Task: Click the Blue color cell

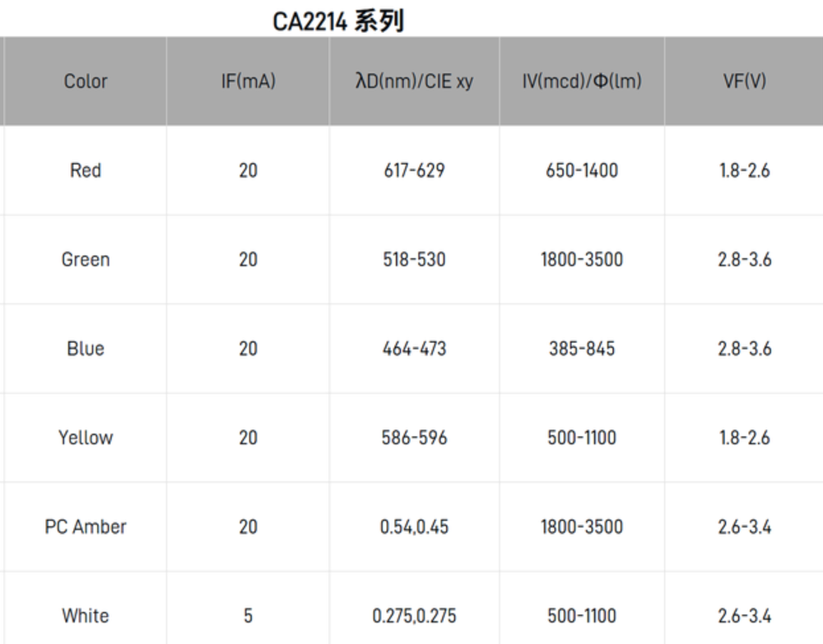Action: 86,349
